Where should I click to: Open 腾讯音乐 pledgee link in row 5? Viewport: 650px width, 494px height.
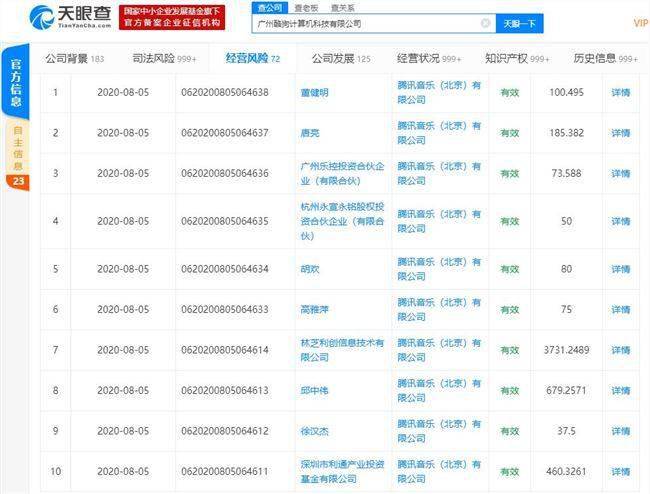(x=439, y=269)
